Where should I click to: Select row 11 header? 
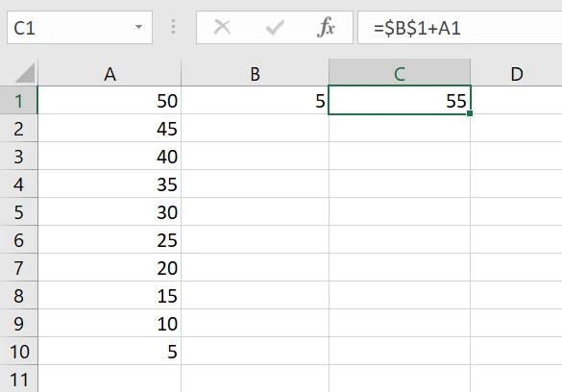click(18, 380)
